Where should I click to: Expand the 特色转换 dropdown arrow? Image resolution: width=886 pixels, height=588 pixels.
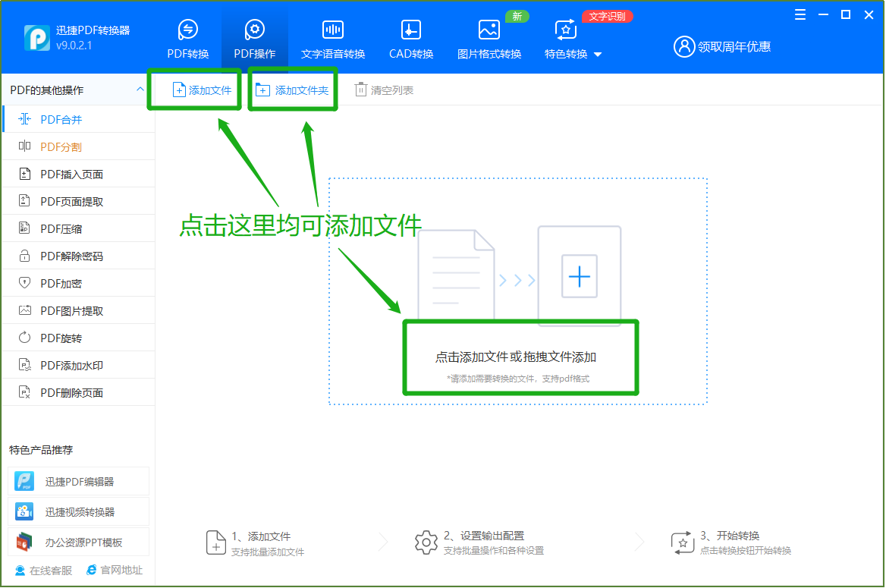[x=598, y=55]
